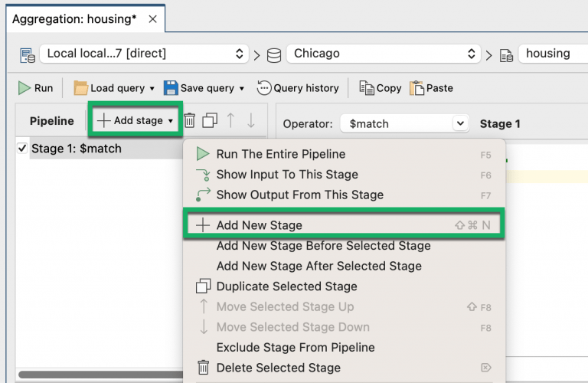Viewport: 588px width, 383px height.
Task: Delete stage using trash icon in pipeline toolbar
Action: [x=189, y=120]
